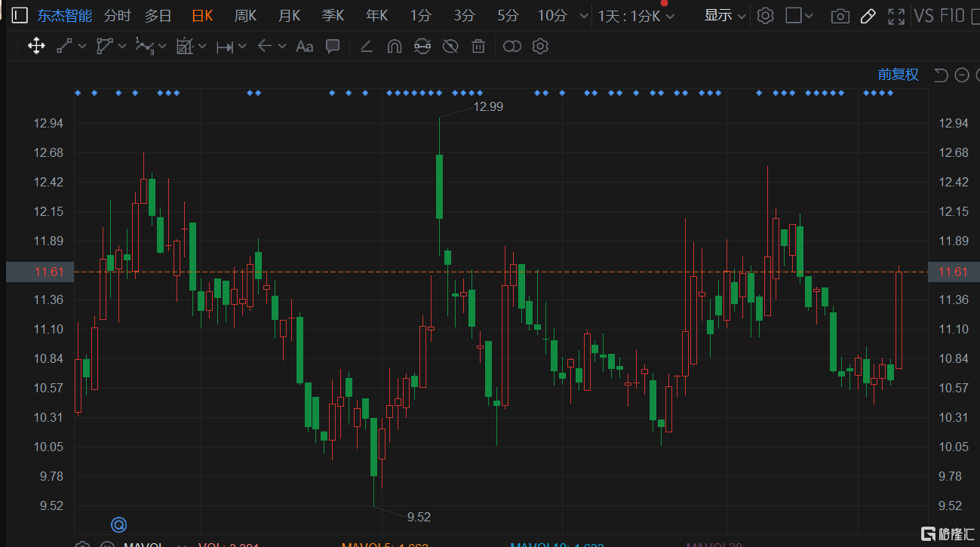The height and width of the screenshot is (547, 980).
Task: Click the sync drawings icon
Action: point(422,47)
